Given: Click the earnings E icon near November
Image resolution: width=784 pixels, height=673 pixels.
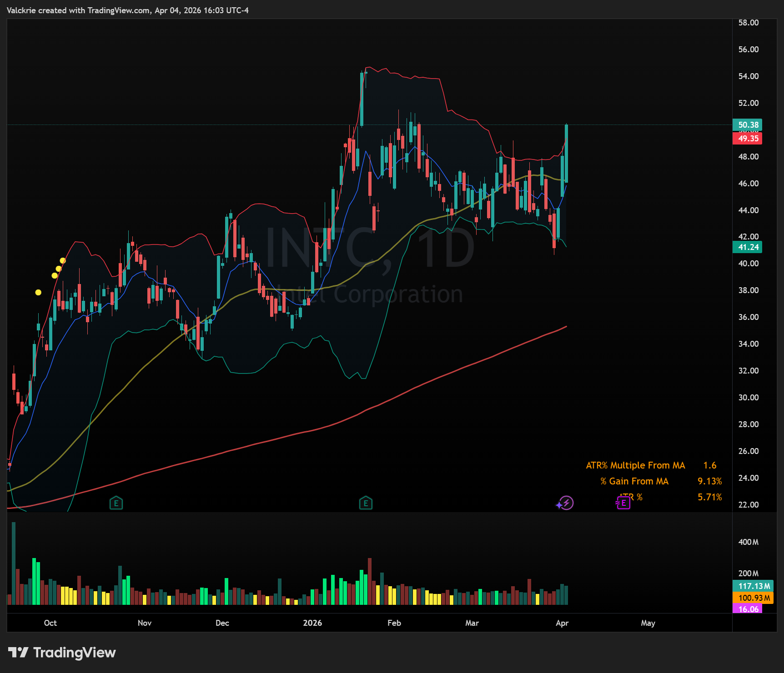Looking at the screenshot, I should (x=116, y=503).
